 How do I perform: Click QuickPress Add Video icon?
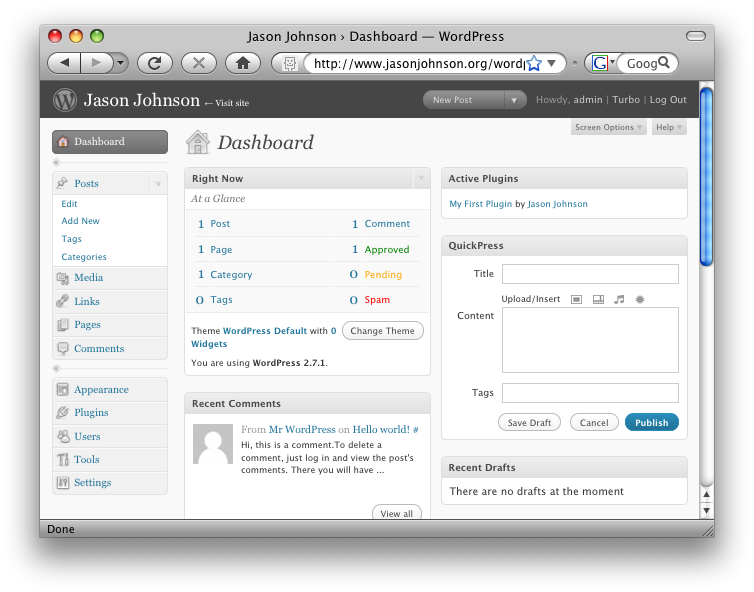pos(598,300)
